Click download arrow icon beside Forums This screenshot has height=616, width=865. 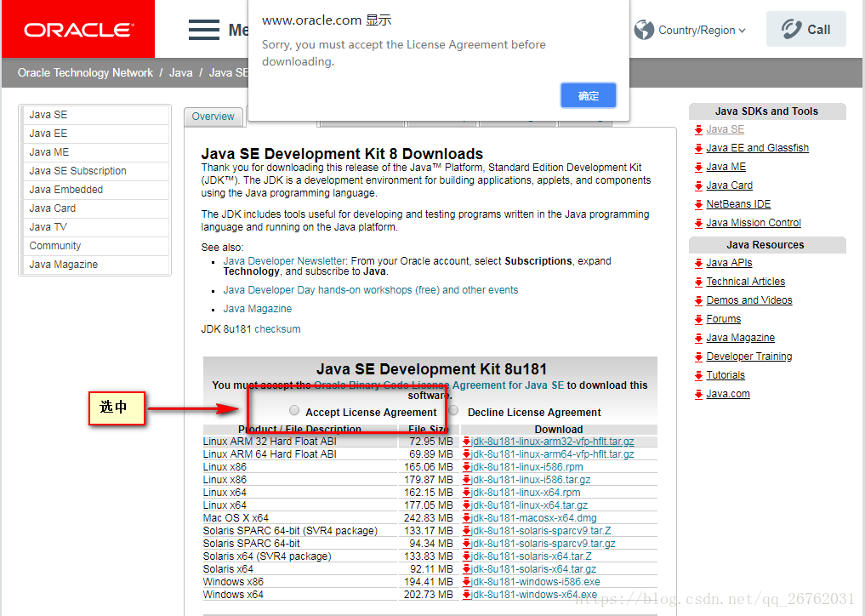[698, 320]
